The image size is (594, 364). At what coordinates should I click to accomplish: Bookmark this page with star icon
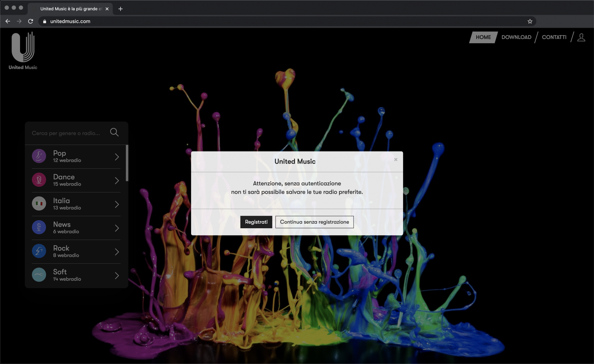click(530, 21)
